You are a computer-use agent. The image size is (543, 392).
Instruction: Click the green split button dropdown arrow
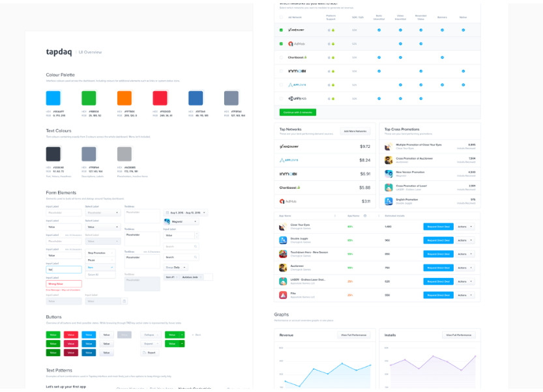pos(182,335)
